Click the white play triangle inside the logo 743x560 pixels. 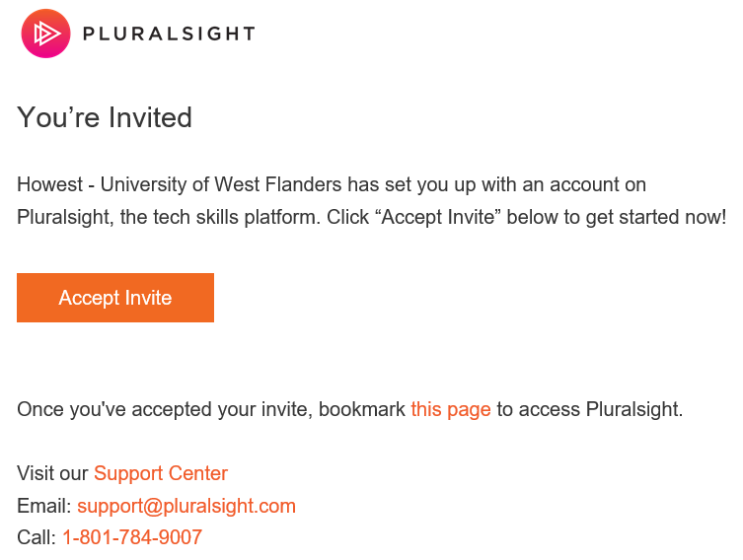47,34
